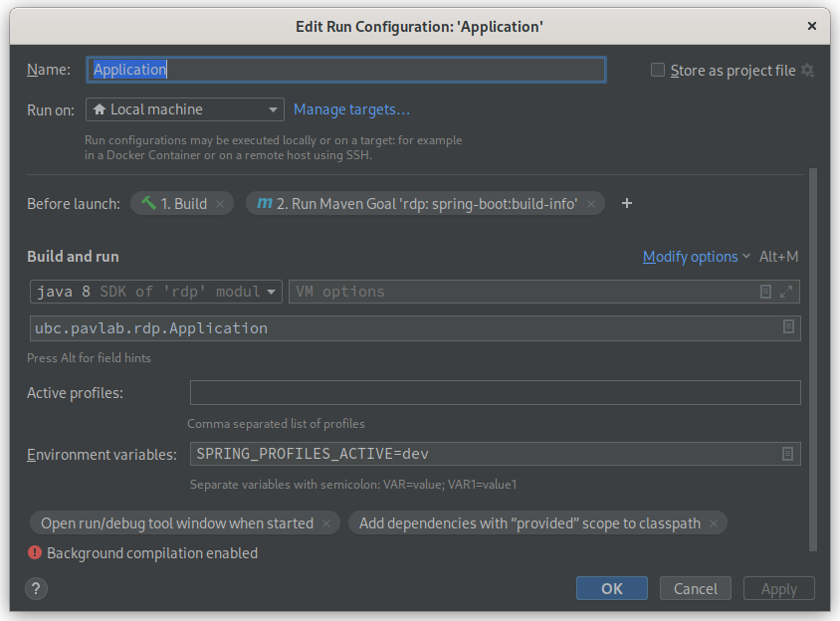The height and width of the screenshot is (621, 840).
Task: Click the icon in the main class field
Action: click(x=789, y=327)
